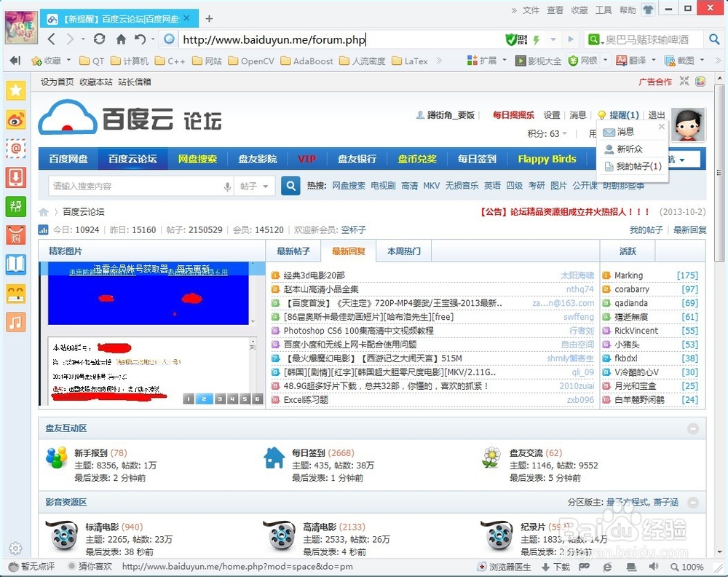Click the browser address bar
This screenshot has width=728, height=577.
(341, 39)
